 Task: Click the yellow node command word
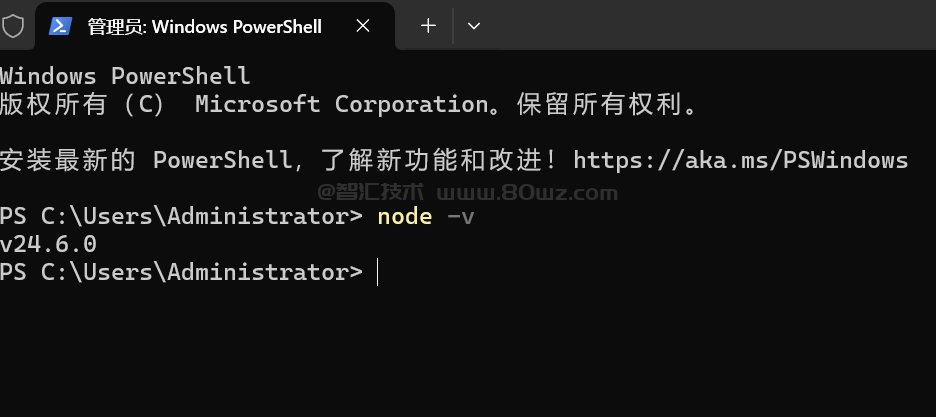coord(405,216)
